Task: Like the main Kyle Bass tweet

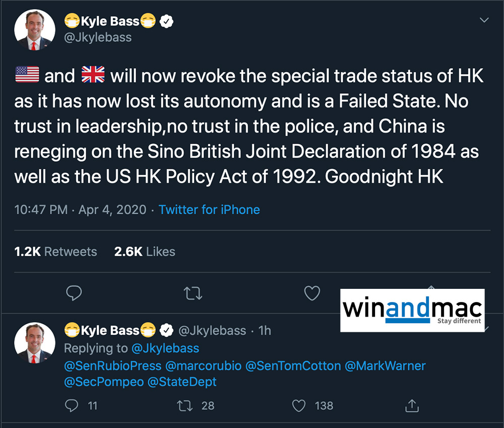Action: 312,293
